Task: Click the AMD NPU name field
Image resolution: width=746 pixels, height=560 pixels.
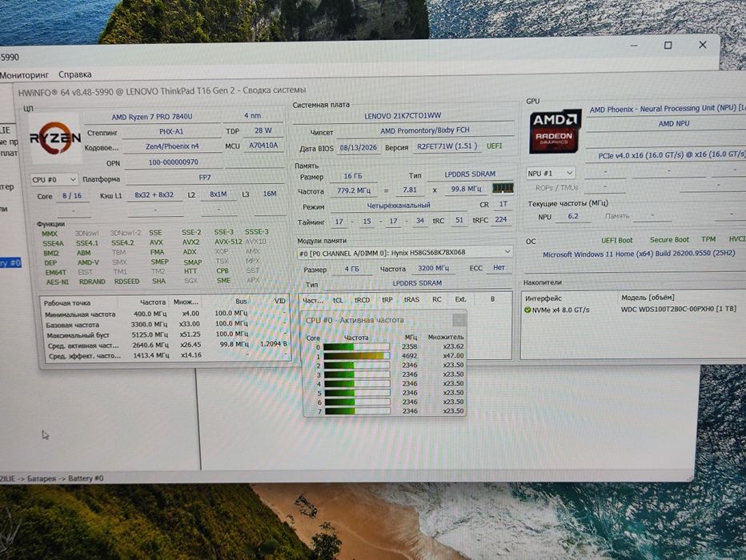Action: click(x=674, y=123)
